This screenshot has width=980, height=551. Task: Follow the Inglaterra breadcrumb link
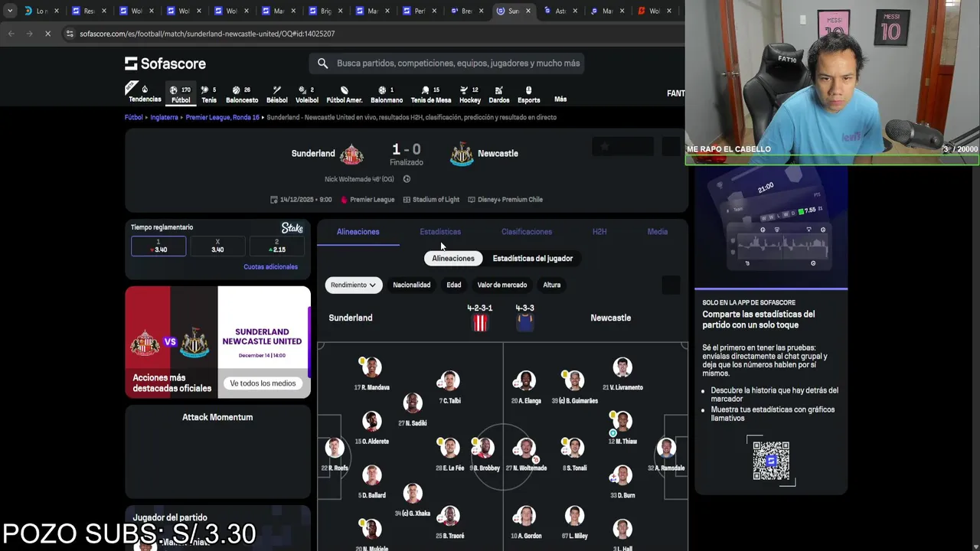pos(164,118)
